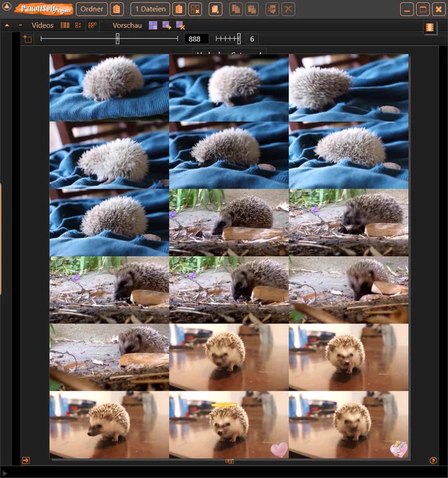Click the circular play icon at the bottom right

pos(433,460)
